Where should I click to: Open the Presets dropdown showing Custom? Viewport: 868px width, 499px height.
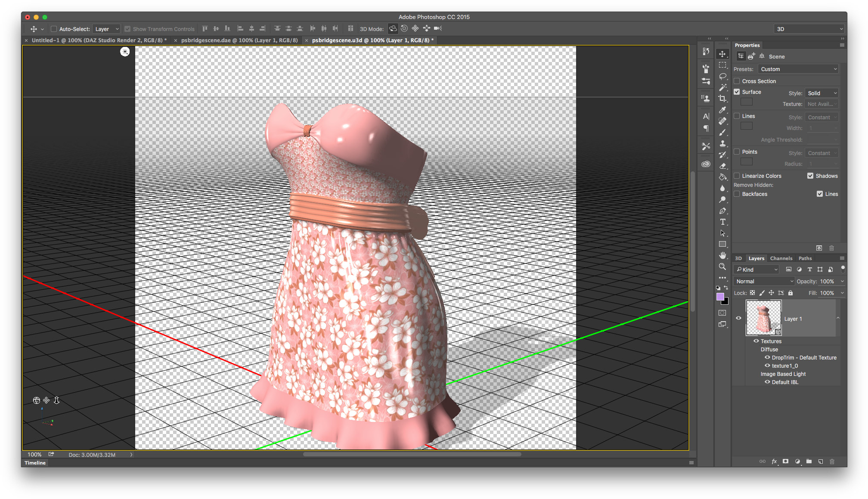click(798, 69)
